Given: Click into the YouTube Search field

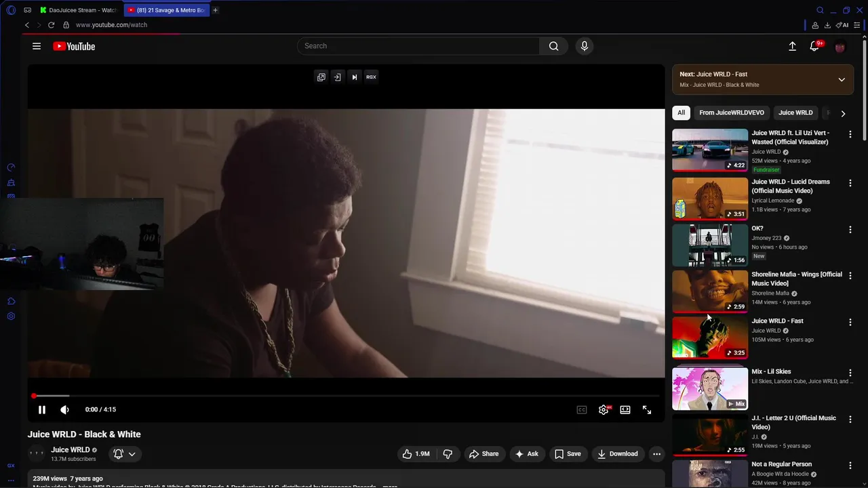Looking at the screenshot, I should [x=418, y=46].
